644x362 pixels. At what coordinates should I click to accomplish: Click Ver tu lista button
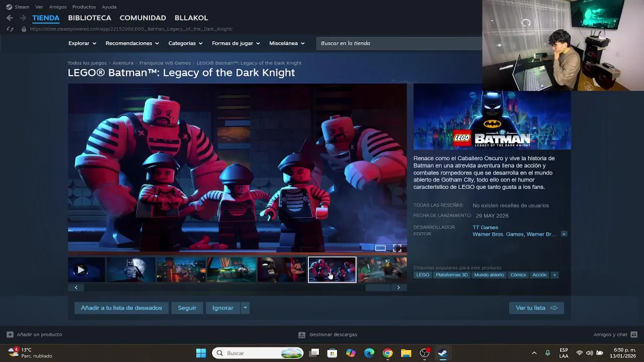tap(536, 308)
